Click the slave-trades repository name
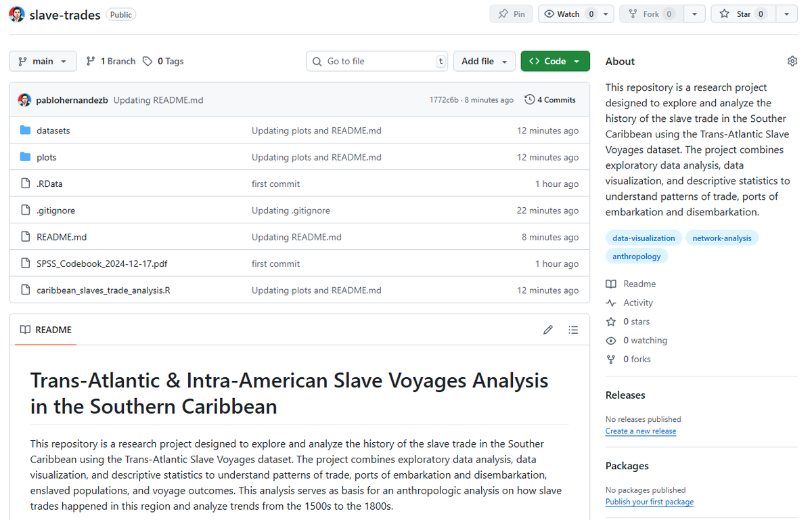The image size is (812, 520). tap(65, 14)
